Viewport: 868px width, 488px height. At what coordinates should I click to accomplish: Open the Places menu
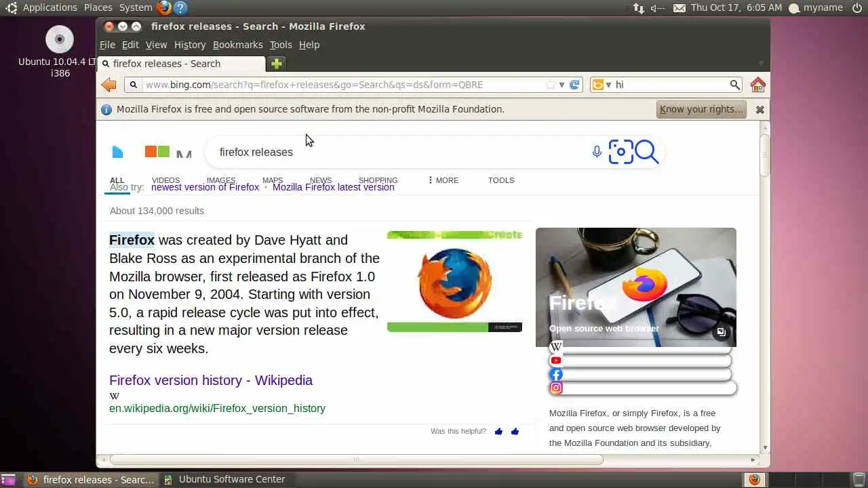(98, 7)
